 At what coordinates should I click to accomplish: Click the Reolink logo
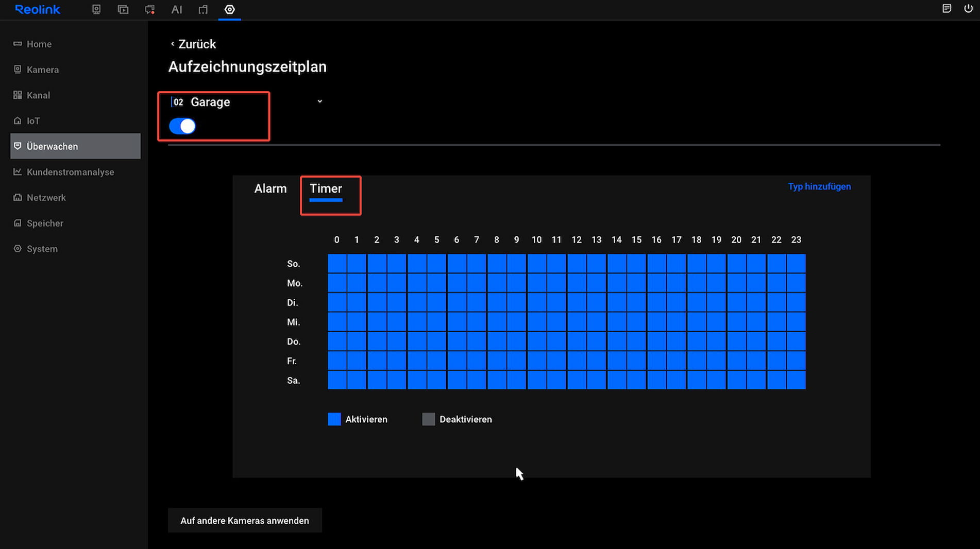click(38, 9)
